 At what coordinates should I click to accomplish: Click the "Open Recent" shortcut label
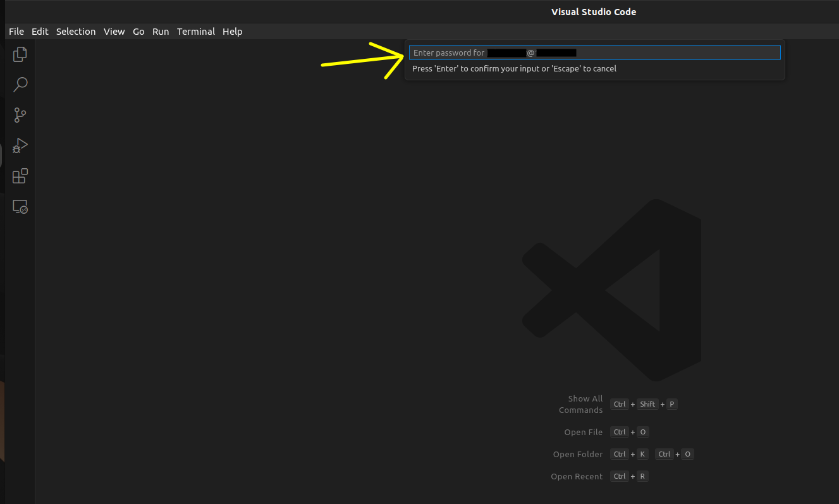[577, 477]
